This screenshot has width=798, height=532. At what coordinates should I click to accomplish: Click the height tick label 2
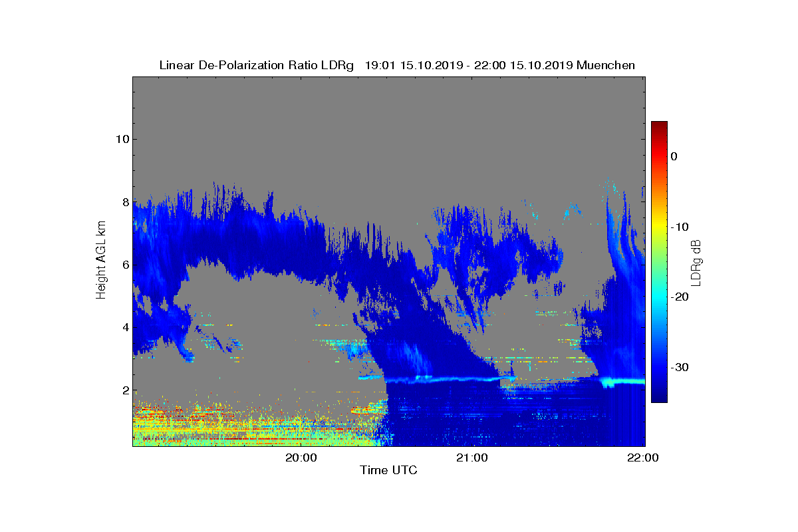point(125,390)
